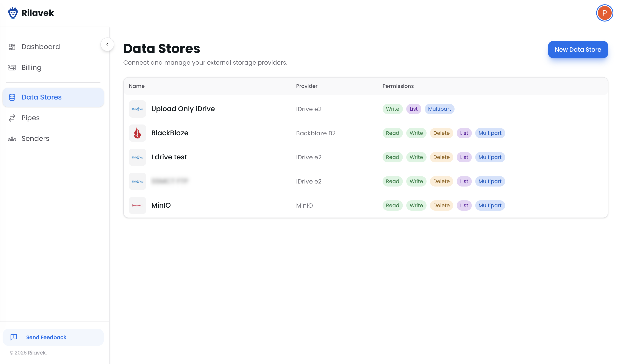Image resolution: width=619 pixels, height=364 pixels.
Task: Click the Name column header
Action: (137, 86)
